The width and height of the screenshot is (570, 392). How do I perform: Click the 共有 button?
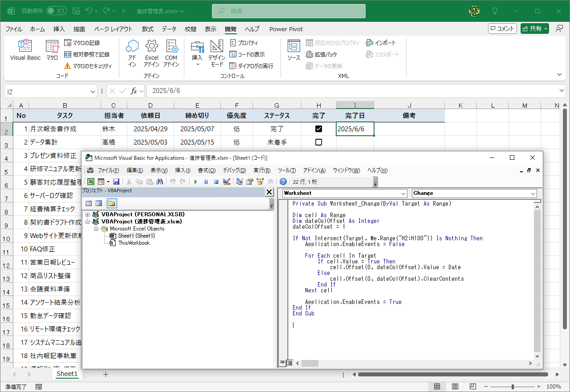[535, 28]
